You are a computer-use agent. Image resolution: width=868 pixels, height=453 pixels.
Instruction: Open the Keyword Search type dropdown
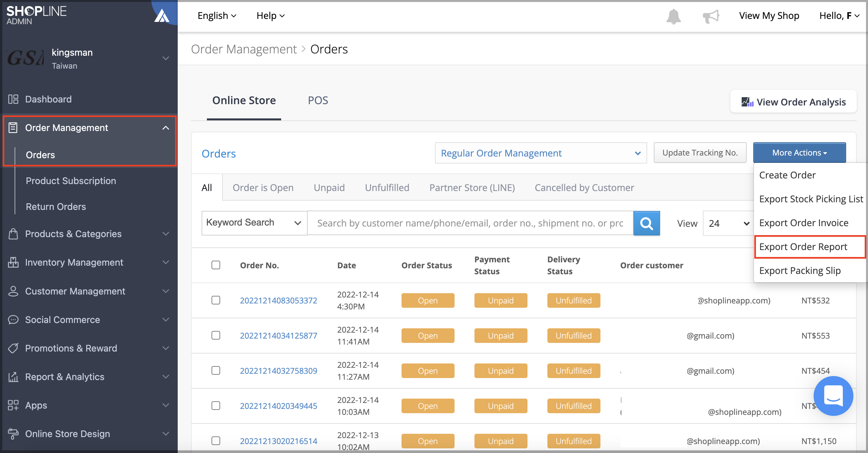coord(254,223)
